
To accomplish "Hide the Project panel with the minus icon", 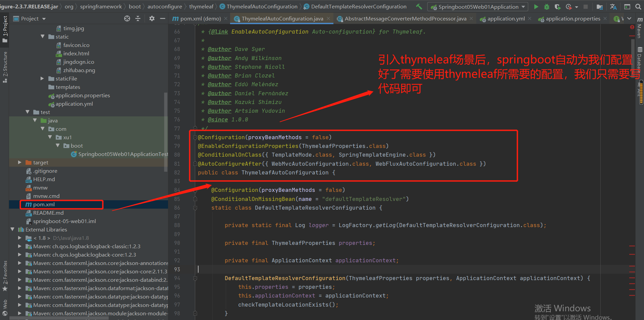I will 163,18.
